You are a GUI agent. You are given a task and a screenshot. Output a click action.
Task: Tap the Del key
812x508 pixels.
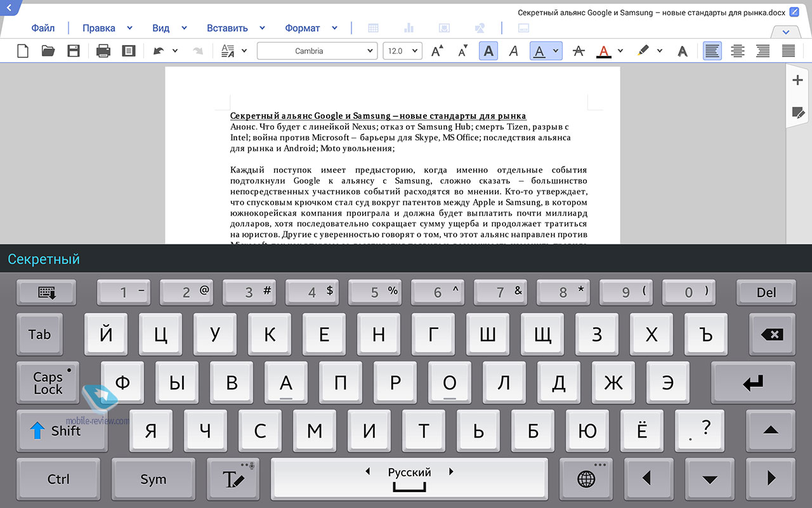pyautogui.click(x=766, y=292)
